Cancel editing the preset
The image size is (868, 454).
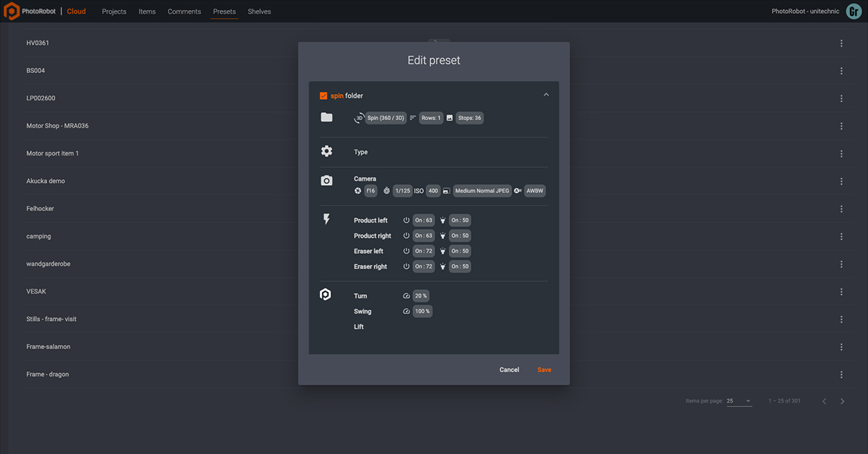[x=509, y=369]
